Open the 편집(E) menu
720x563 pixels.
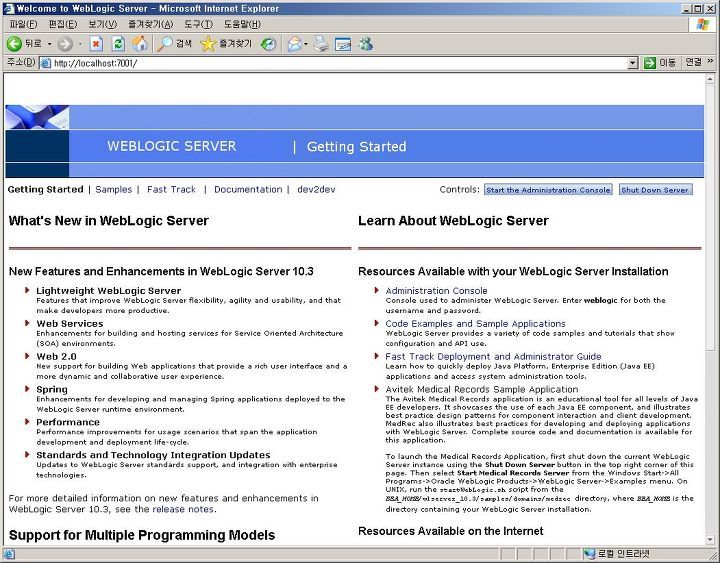pyautogui.click(x=63, y=24)
